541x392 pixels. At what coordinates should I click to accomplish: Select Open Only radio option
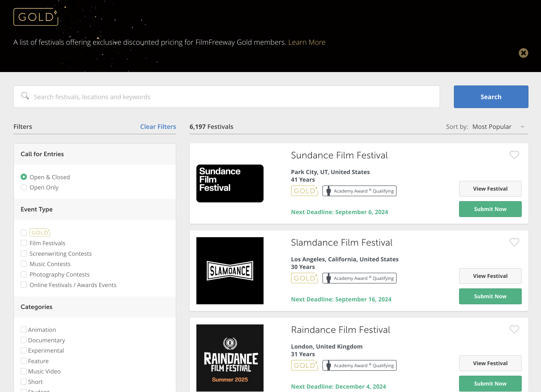24,187
